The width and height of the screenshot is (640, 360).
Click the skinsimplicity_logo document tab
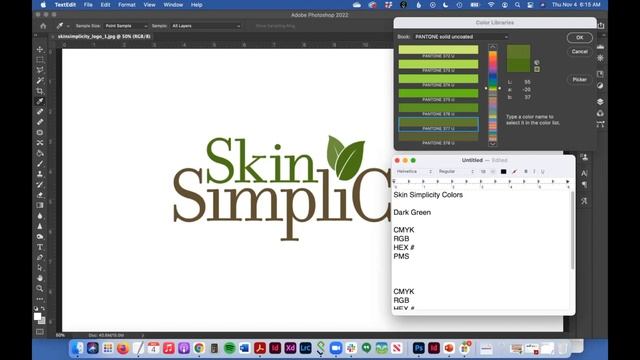(x=104, y=36)
